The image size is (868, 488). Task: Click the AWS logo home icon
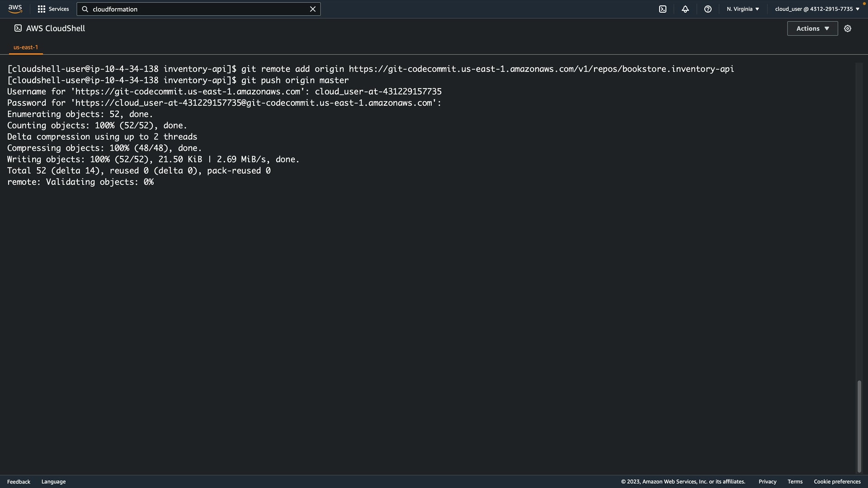pyautogui.click(x=15, y=9)
